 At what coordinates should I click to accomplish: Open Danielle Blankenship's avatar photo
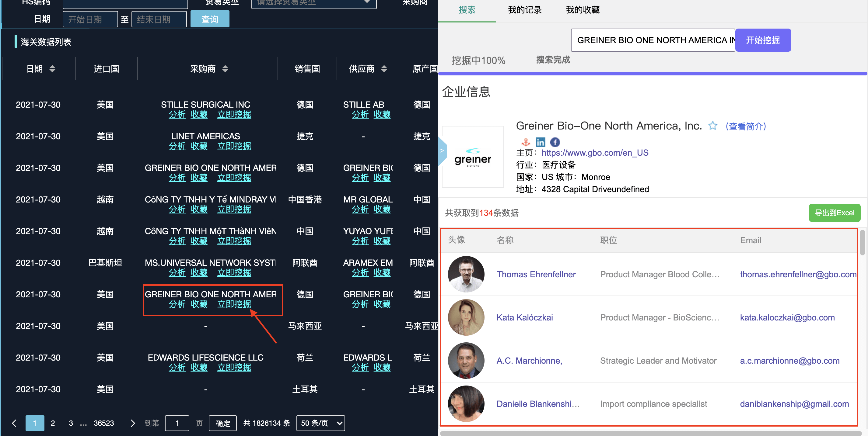(466, 404)
